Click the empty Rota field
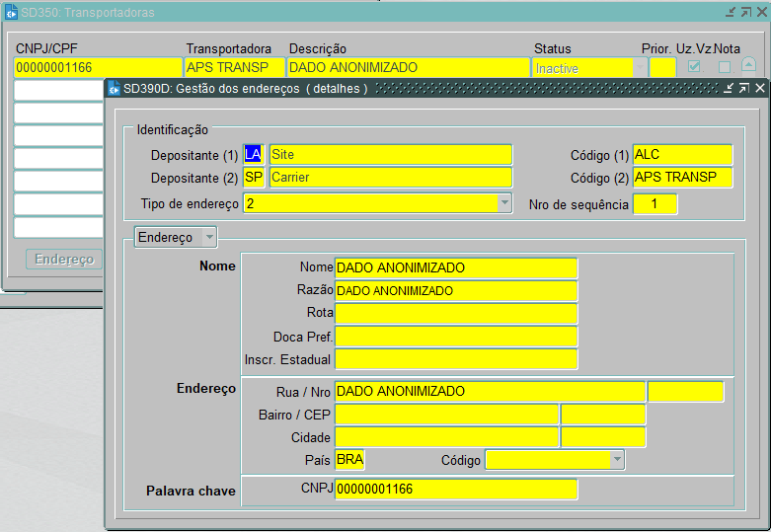Screen dimensions: 771x532 click(456, 313)
